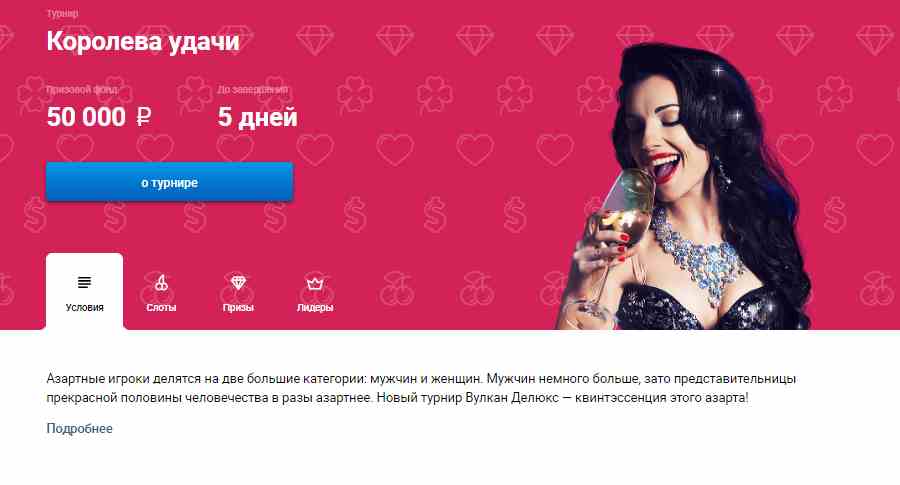Click the «Призовой фонд» caption

tap(83, 90)
